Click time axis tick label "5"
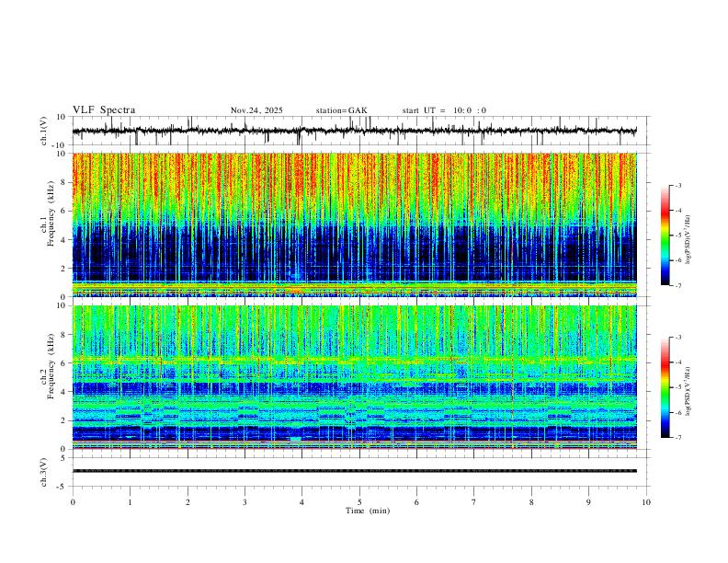 pos(359,502)
